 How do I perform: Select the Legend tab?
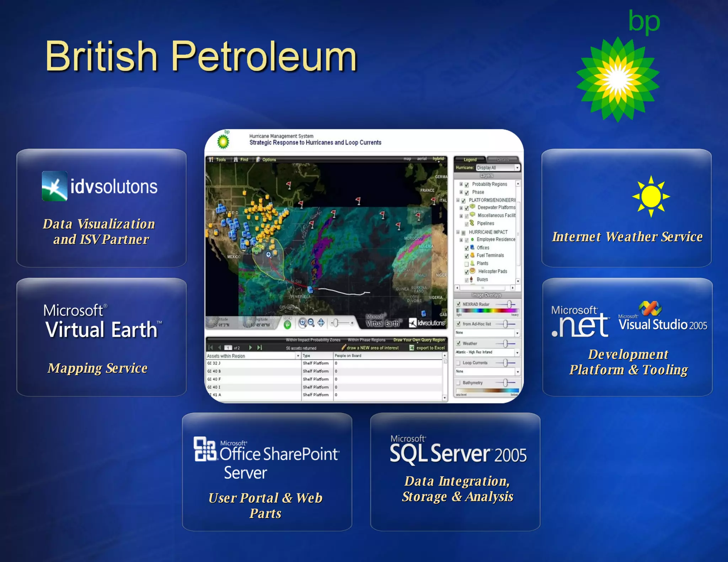point(470,160)
